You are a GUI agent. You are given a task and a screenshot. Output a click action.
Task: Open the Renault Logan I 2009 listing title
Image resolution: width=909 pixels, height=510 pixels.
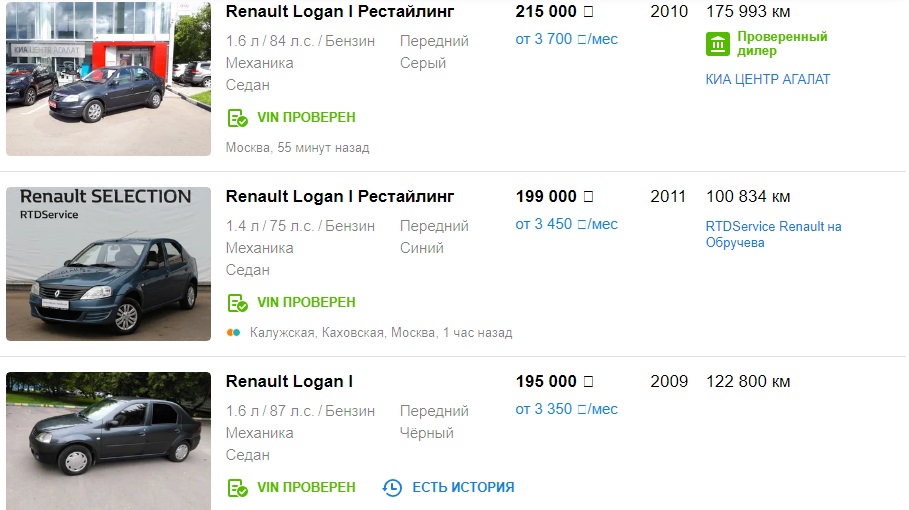pos(289,381)
